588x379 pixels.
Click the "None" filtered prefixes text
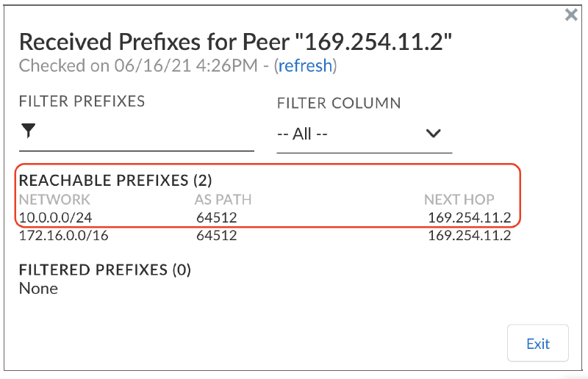pos(38,288)
